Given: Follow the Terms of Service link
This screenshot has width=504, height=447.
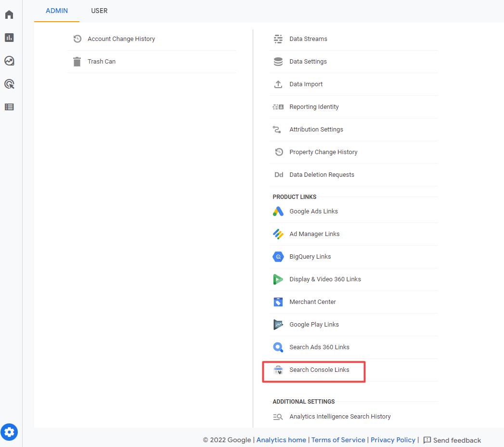Looking at the screenshot, I should tap(338, 440).
